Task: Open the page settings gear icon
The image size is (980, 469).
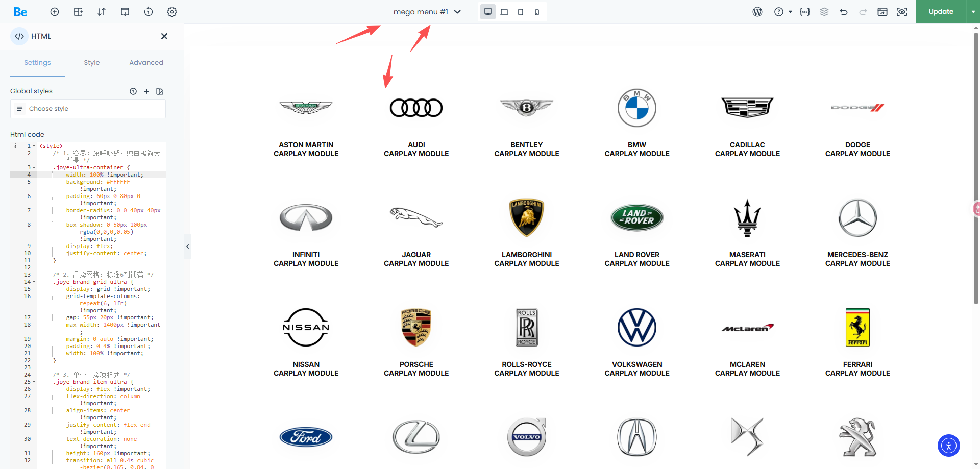Action: (172, 12)
